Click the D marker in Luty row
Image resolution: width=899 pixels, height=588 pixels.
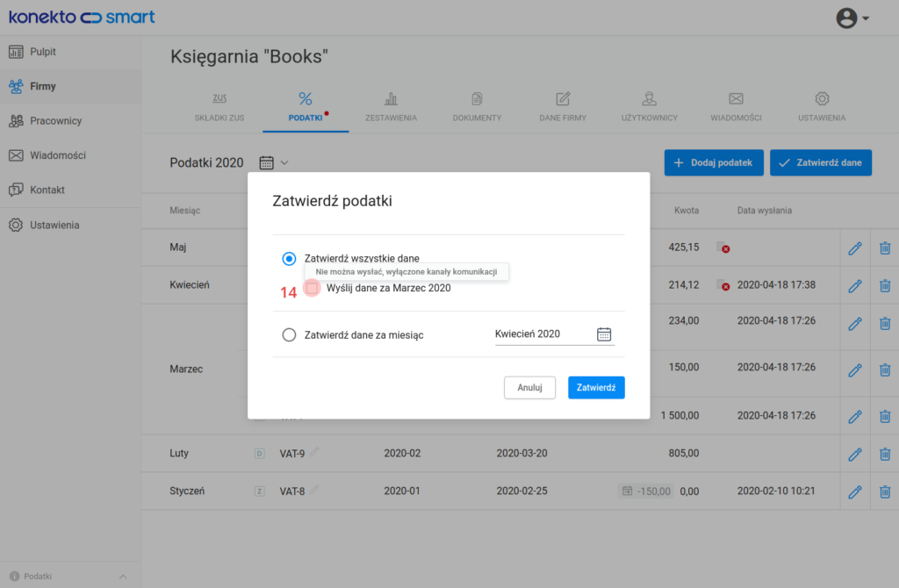click(x=260, y=454)
